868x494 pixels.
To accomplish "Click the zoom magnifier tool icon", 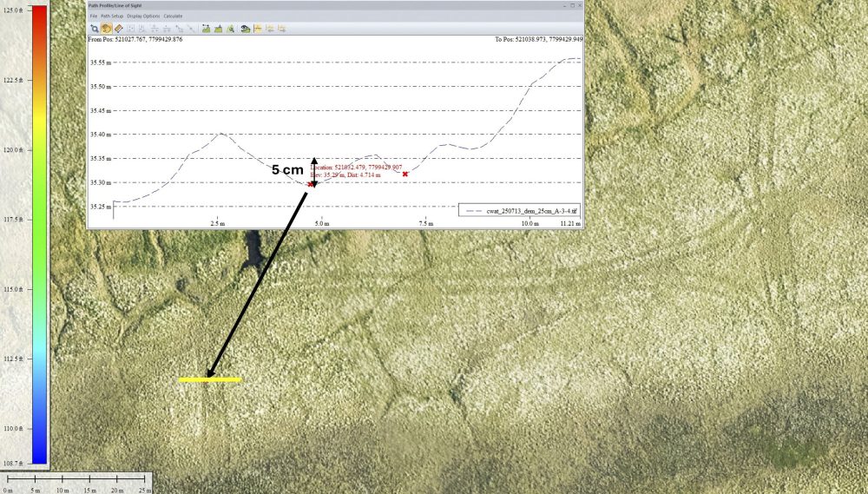I will [95, 29].
